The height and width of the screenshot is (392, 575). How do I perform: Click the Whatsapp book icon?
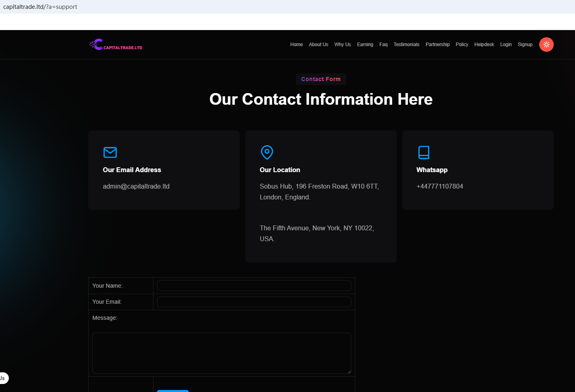[424, 152]
